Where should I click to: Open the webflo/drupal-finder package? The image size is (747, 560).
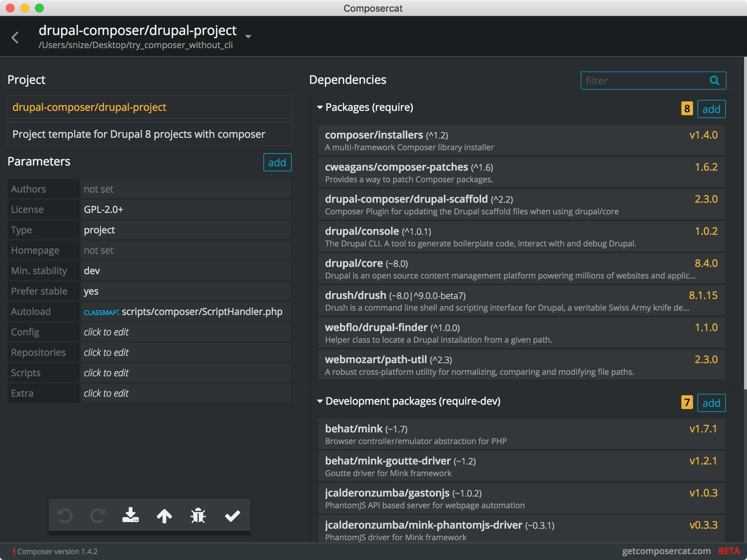pos(521,333)
